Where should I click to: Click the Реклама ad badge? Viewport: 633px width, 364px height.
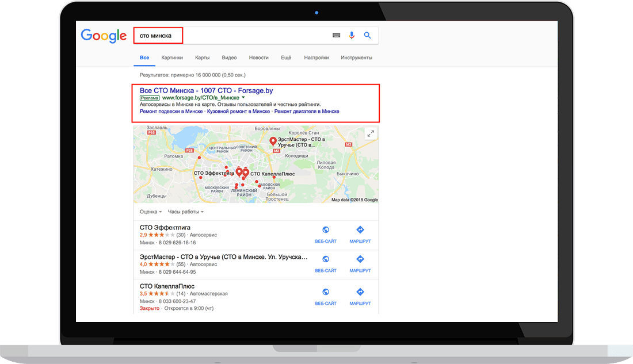click(150, 98)
